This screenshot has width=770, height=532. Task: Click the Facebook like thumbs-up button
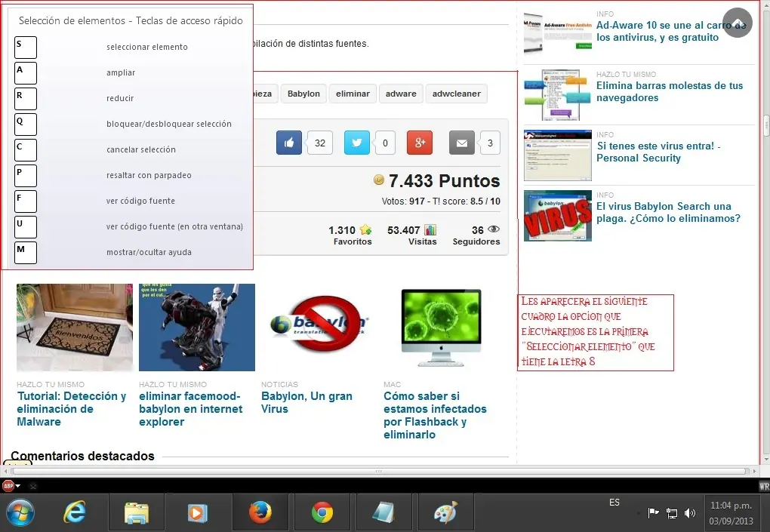[288, 143]
